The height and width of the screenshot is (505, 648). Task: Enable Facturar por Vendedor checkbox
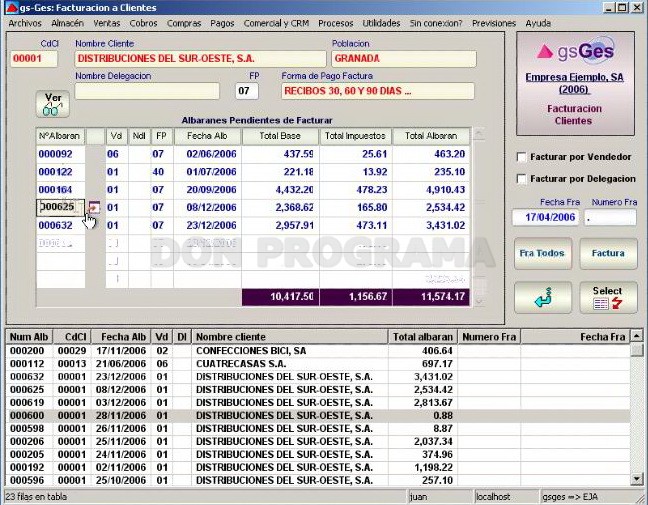(x=522, y=157)
